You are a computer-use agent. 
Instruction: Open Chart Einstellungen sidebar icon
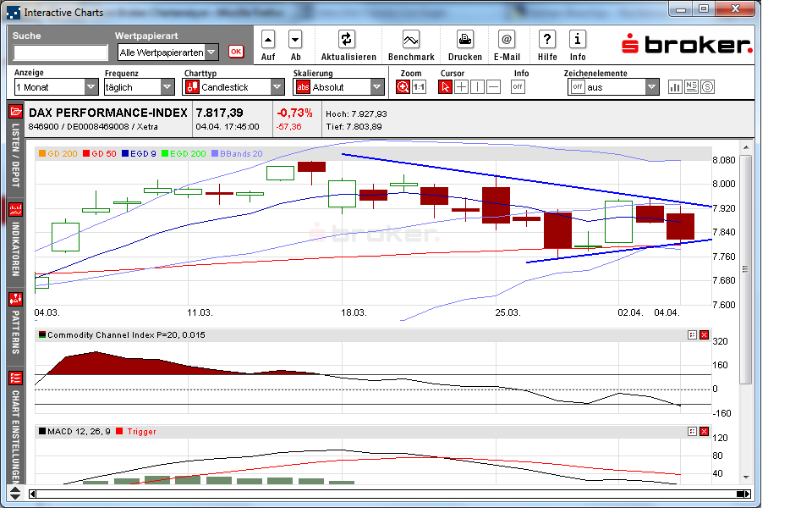[15, 378]
